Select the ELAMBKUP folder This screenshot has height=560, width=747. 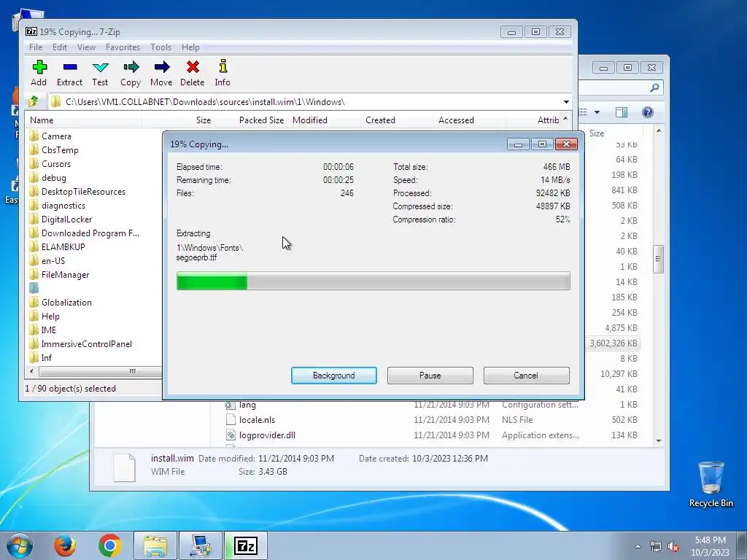tap(57, 246)
